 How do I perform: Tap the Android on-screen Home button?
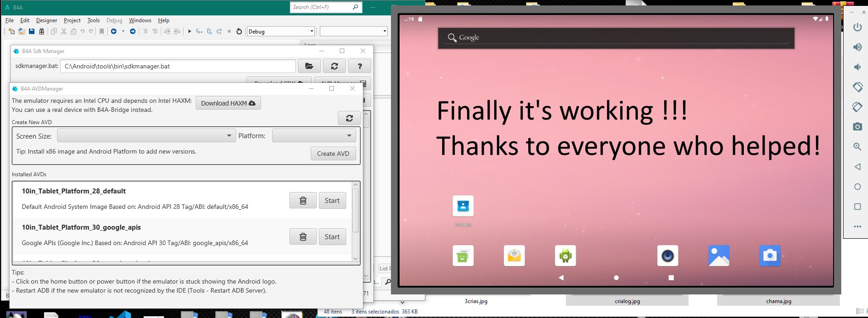(x=616, y=278)
